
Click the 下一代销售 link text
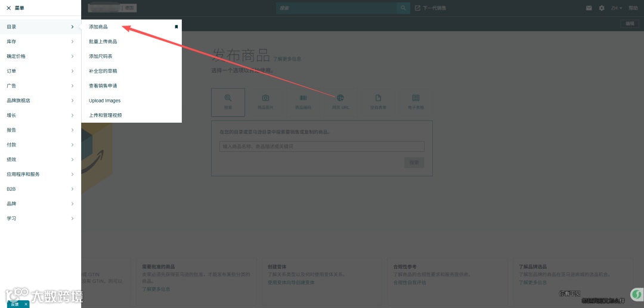435,8
